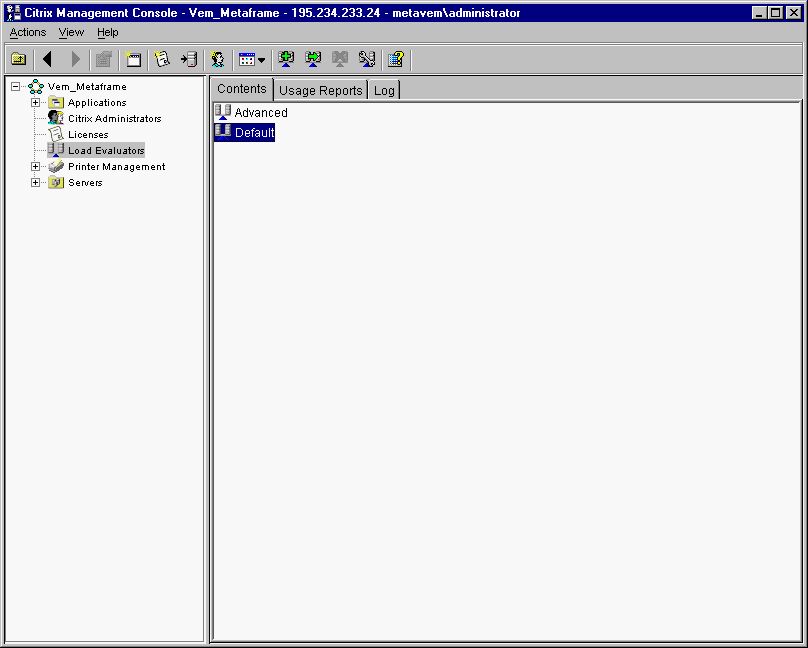808x648 pixels.
Task: Click the new load evaluator icon
Action: [x=286, y=59]
